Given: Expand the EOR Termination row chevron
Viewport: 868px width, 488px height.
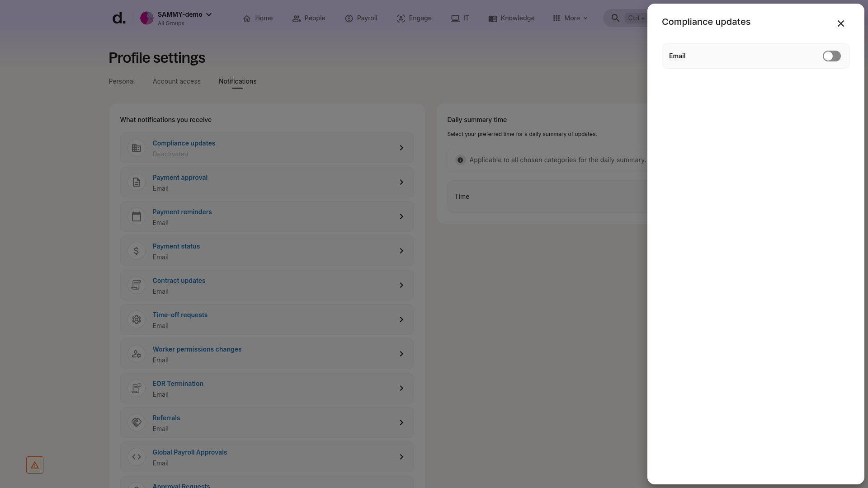Looking at the screenshot, I should pos(401,388).
